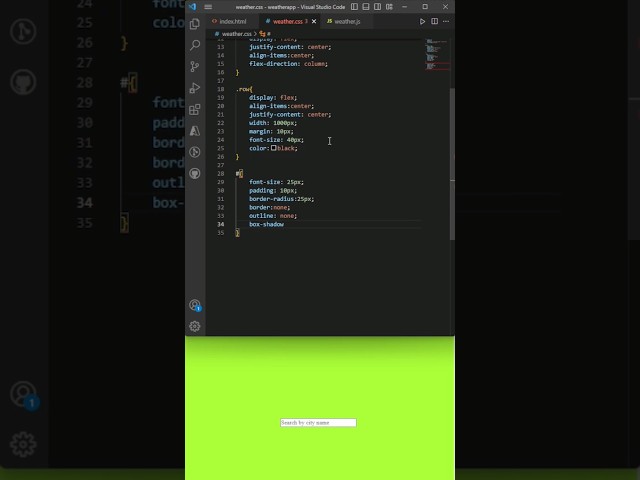Image resolution: width=640 pixels, height=480 pixels.
Task: Click the # selector on line 28
Action: pyautogui.click(x=238, y=173)
